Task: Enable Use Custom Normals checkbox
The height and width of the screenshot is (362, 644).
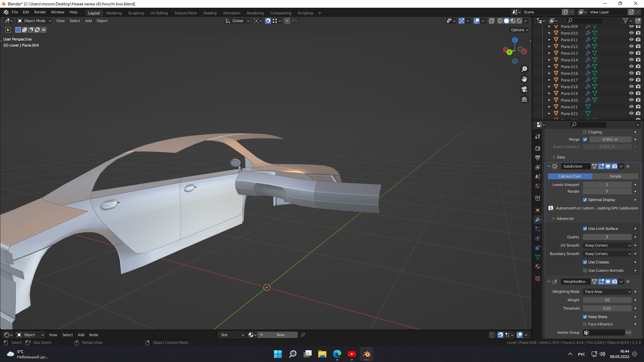Action: 585,270
